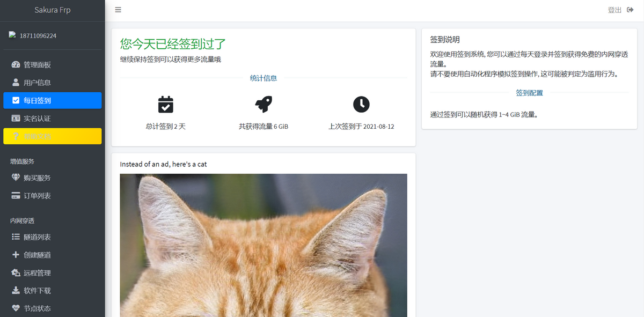Click the Sakura Frp brand title
This screenshot has width=644, height=317.
pyautogui.click(x=52, y=10)
